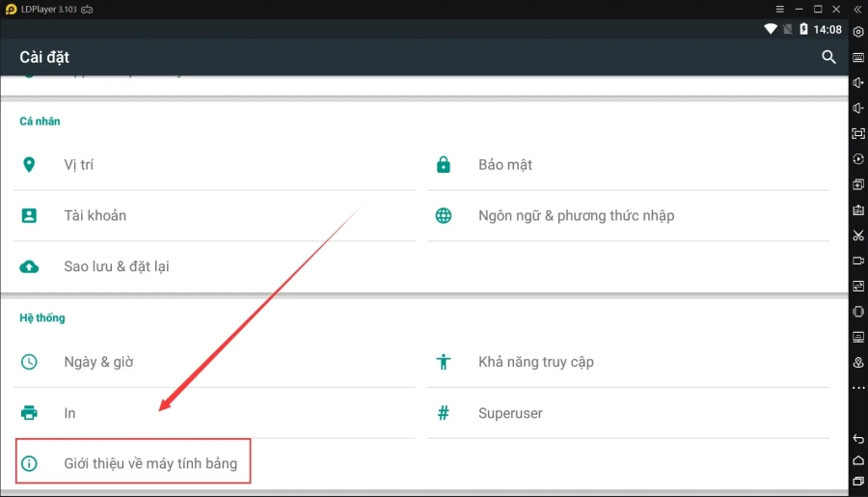The height and width of the screenshot is (497, 868).
Task: Open the recent apps icon in sidebar
Action: click(857, 481)
